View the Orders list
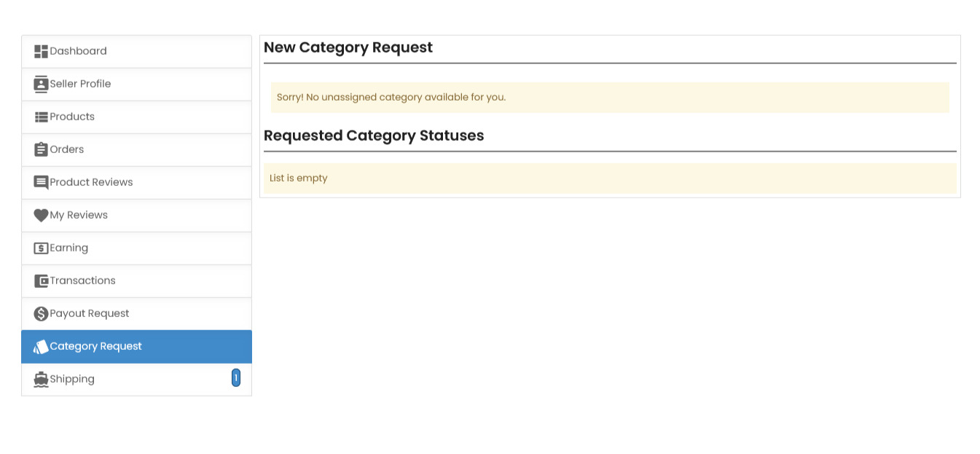980x454 pixels. click(67, 150)
